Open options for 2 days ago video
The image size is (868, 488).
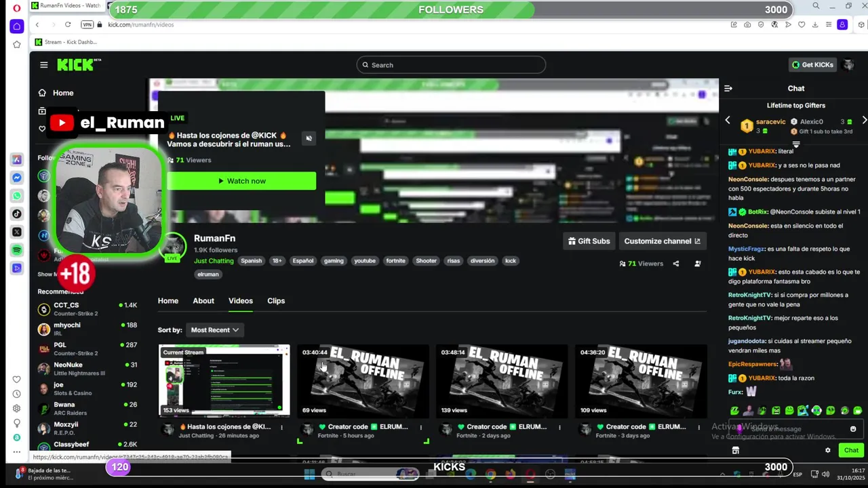pos(559,427)
